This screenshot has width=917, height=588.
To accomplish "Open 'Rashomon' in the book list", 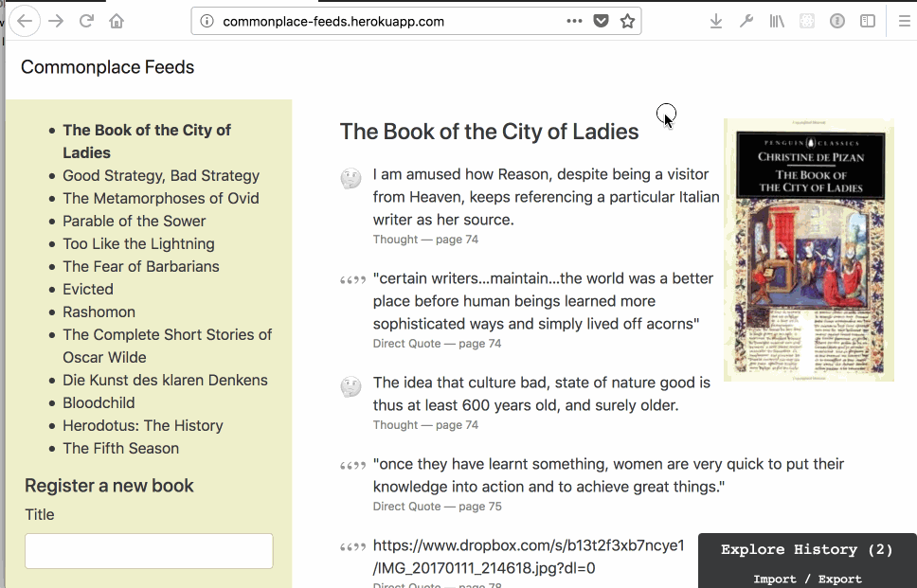I will (x=99, y=312).
